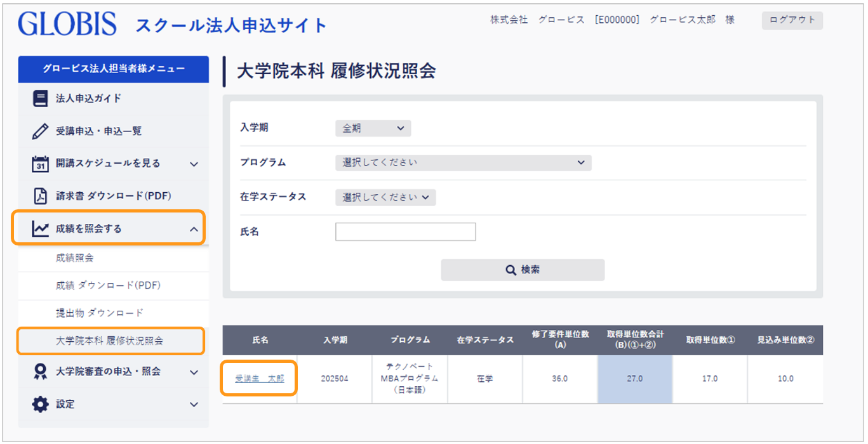Click the 在学 status cell

point(485,379)
